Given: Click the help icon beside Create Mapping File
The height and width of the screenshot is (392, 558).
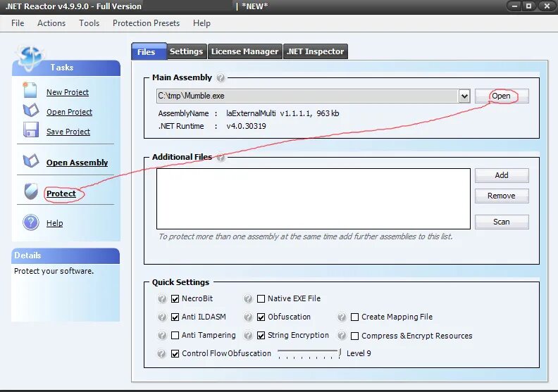Looking at the screenshot, I should pyautogui.click(x=342, y=317).
